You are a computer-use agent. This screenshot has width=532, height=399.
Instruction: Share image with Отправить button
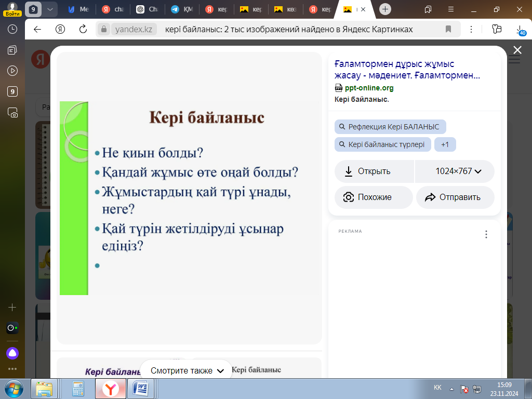point(455,197)
